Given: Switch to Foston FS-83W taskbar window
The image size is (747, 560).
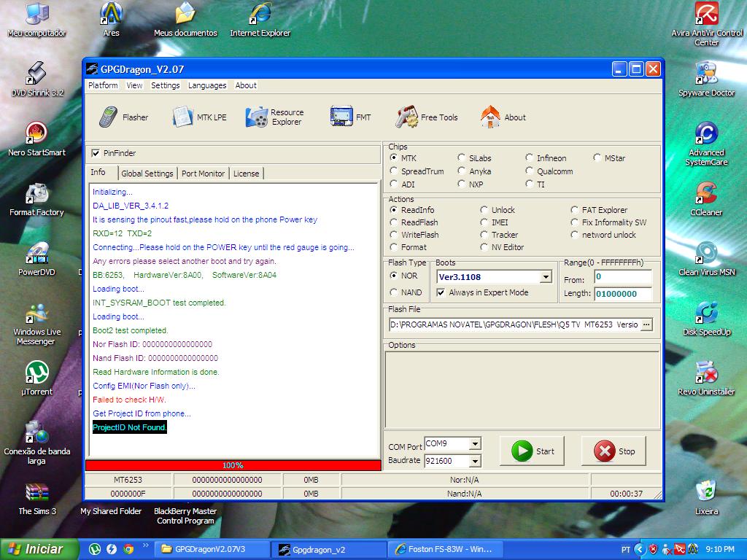Looking at the screenshot, I should tap(446, 549).
